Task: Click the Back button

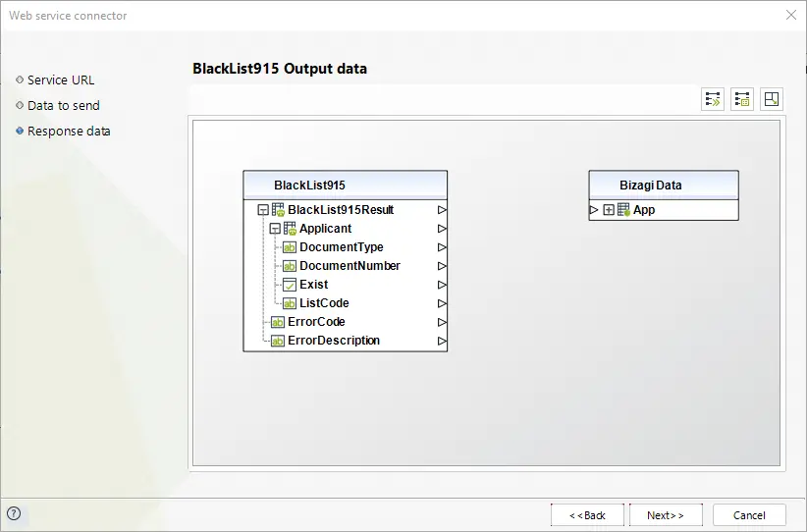Action: pos(587,515)
